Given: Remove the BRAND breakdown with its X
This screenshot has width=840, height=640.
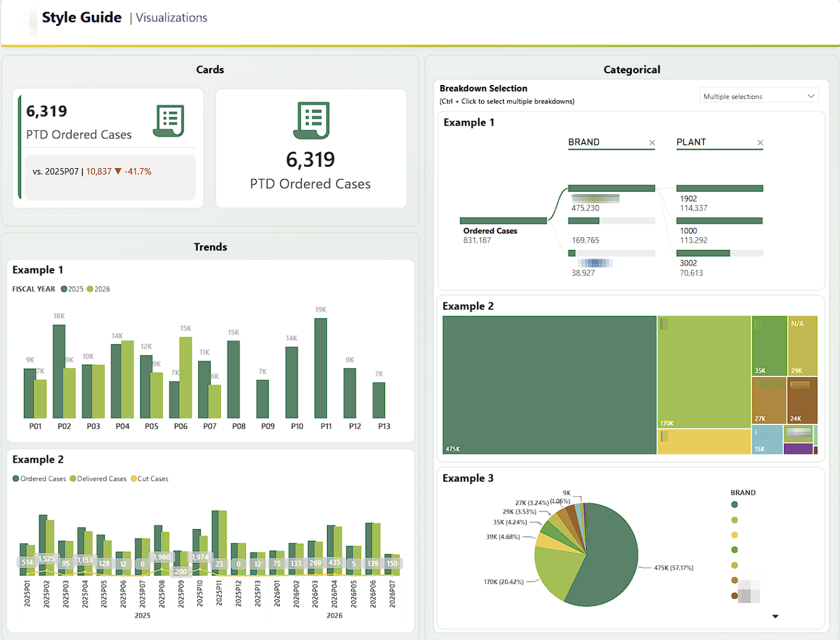Looking at the screenshot, I should tap(652, 143).
